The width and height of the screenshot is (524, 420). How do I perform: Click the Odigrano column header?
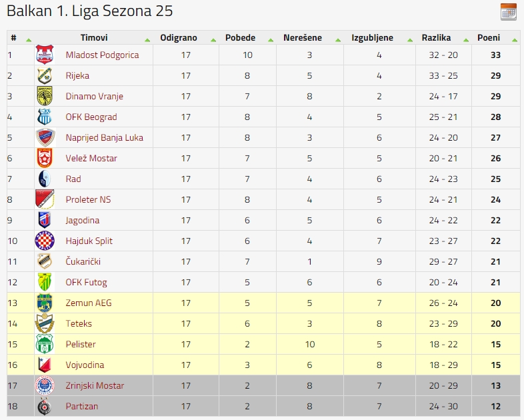pyautogui.click(x=179, y=37)
